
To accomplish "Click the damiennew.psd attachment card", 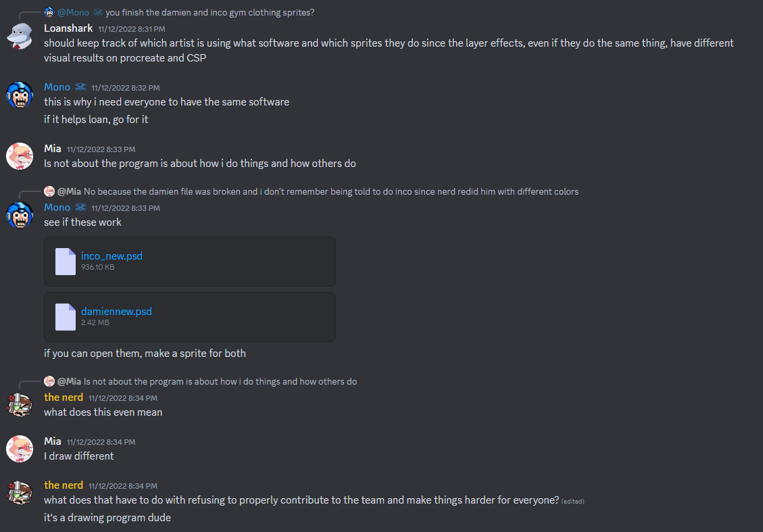I will coord(190,317).
